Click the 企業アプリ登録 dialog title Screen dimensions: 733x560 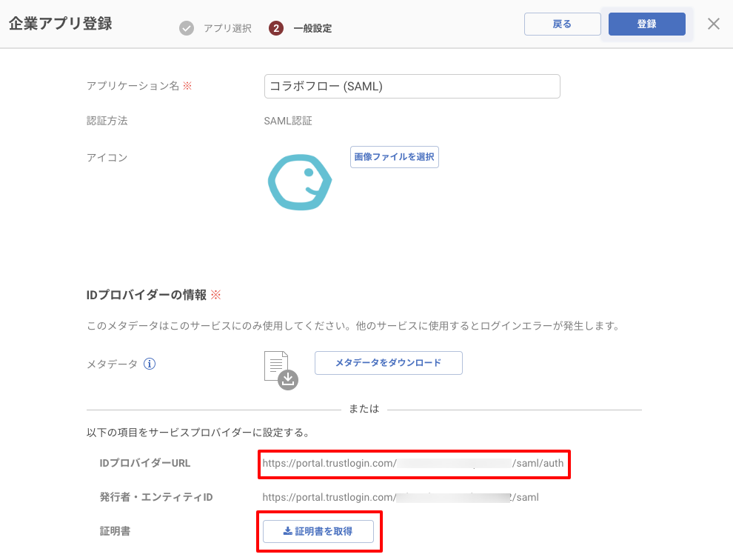pyautogui.click(x=60, y=24)
